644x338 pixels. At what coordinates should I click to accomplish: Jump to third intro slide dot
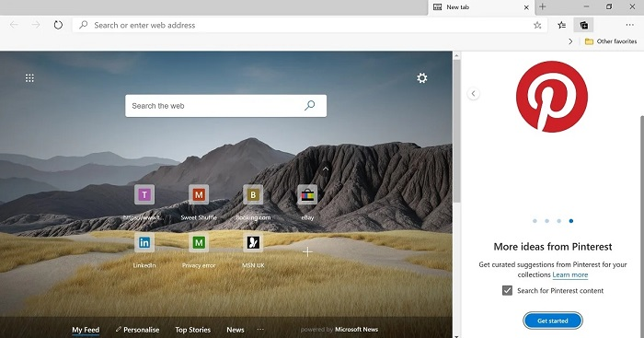click(559, 221)
